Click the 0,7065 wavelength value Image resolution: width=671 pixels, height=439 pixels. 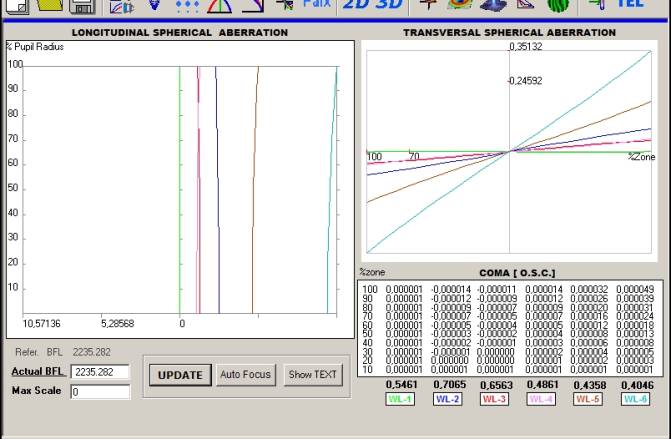(x=449, y=385)
